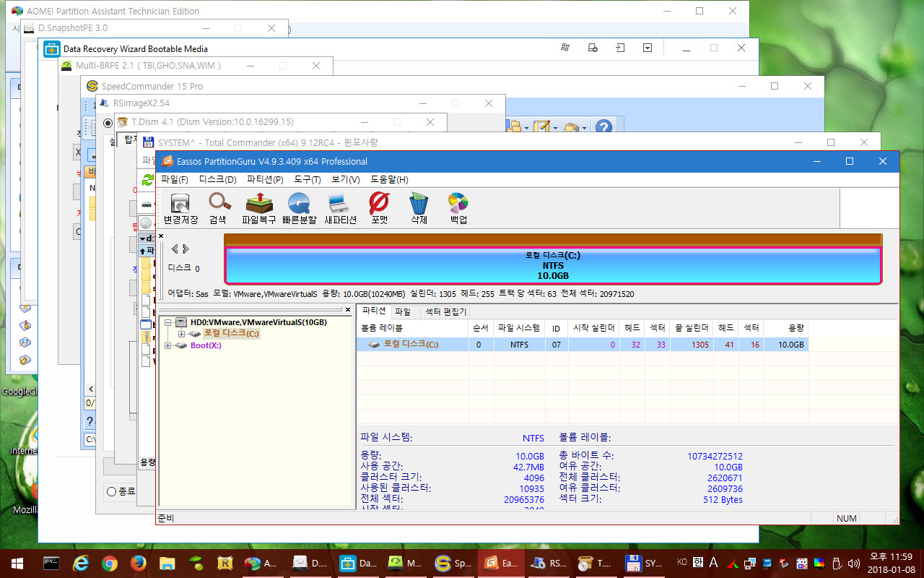Click the 빠른분할 (Quick partition) icon

[x=299, y=209]
